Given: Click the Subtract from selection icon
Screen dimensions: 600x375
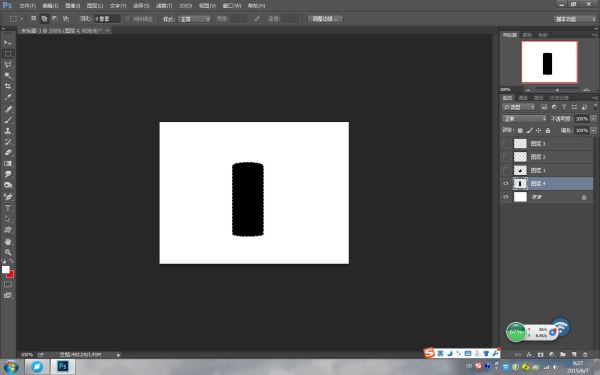Looking at the screenshot, I should click(x=55, y=18).
